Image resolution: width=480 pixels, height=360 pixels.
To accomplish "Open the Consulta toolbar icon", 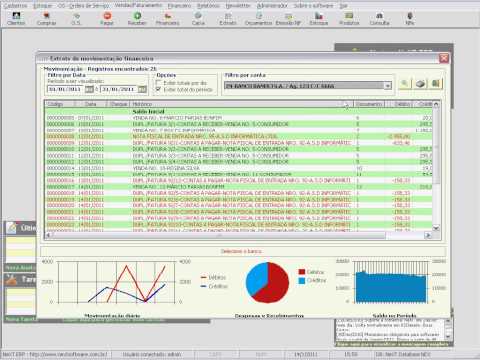I will (x=379, y=19).
